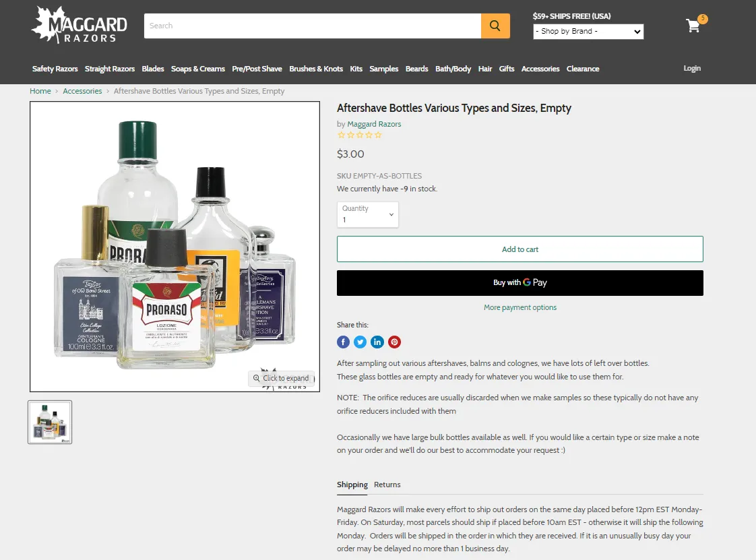The height and width of the screenshot is (560, 756).
Task: Click the Maggard Razors logo
Action: tap(79, 26)
